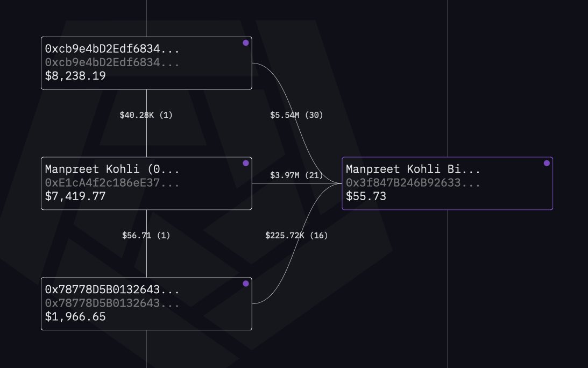Screen dimensions: 588x368
Task: Click purple dot on 0xcb9e4bD2Edf6834 node
Action: point(246,43)
